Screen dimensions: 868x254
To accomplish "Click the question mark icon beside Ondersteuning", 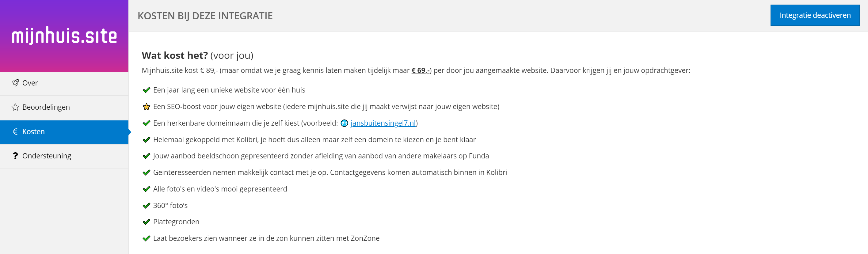I will tap(15, 156).
